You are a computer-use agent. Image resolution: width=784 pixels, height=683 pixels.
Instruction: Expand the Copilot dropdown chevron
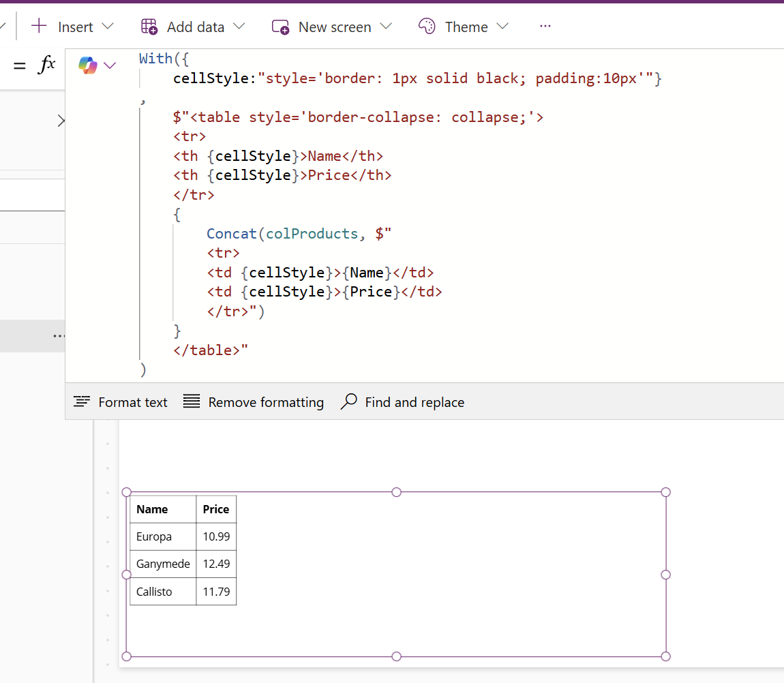point(110,65)
